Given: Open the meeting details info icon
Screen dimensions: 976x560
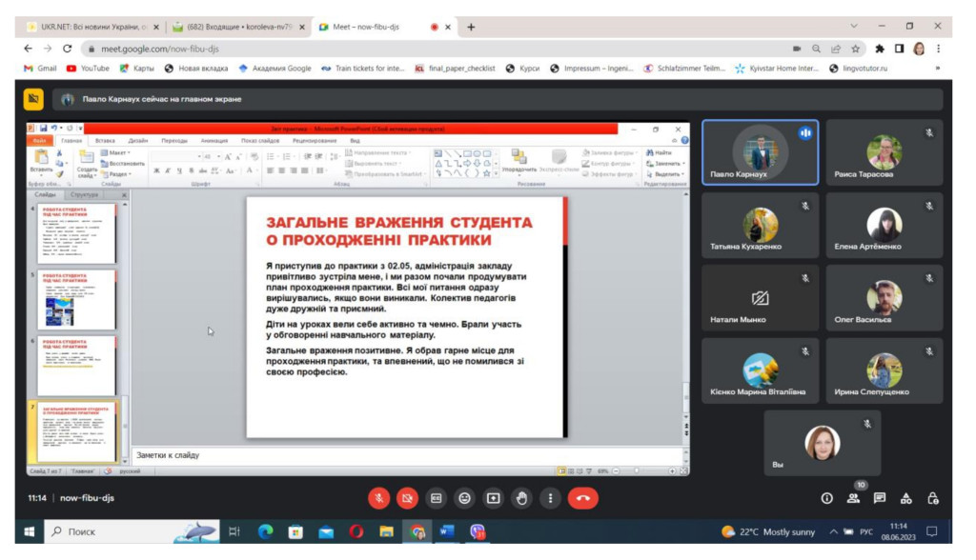Looking at the screenshot, I should 826,497.
